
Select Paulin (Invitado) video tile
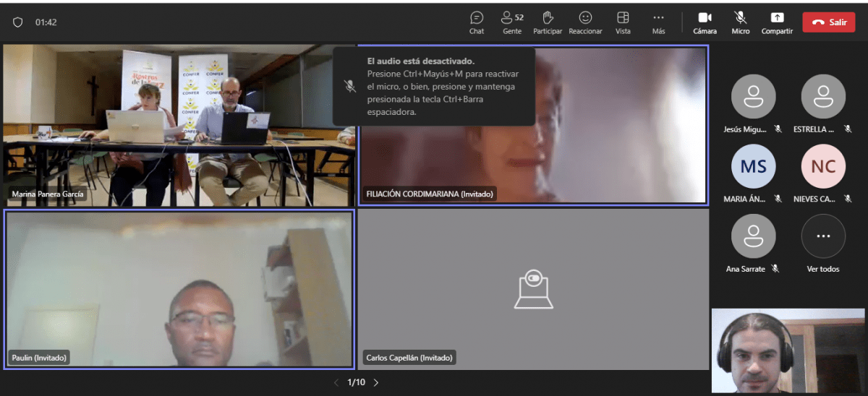click(x=179, y=289)
